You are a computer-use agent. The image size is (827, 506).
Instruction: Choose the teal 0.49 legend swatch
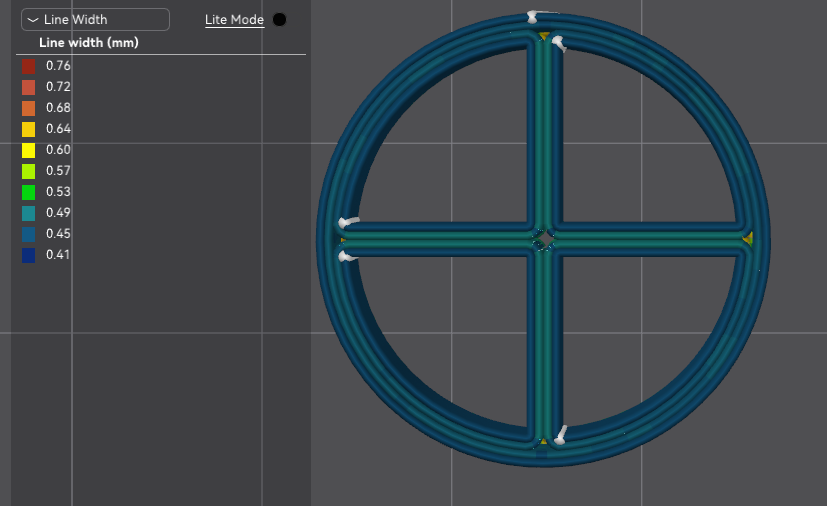tap(28, 213)
